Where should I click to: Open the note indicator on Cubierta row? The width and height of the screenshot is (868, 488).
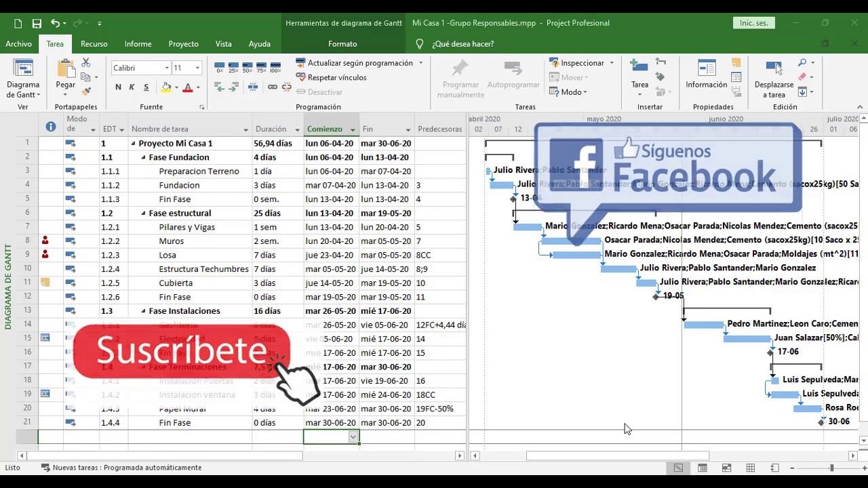coord(45,283)
